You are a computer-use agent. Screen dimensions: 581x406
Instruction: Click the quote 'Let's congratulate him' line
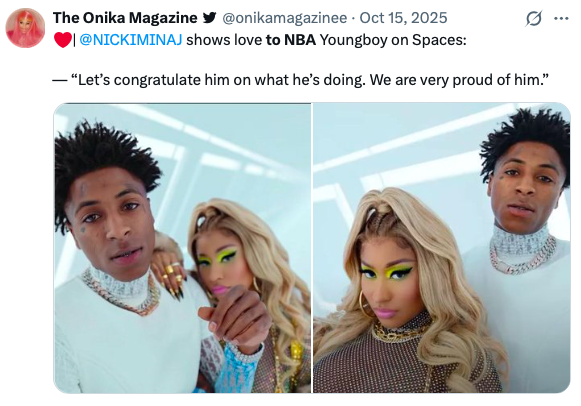(x=135, y=80)
